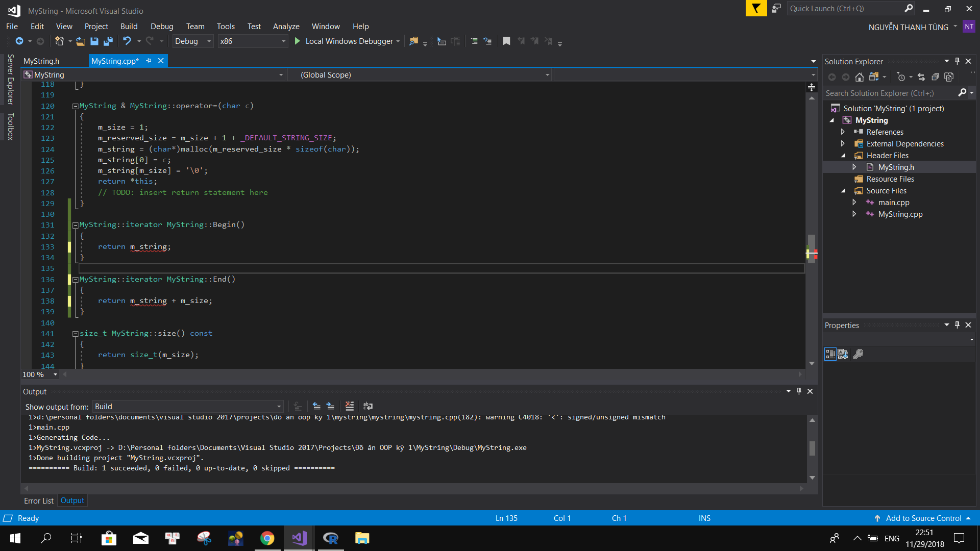Toggle bookmark icon in toolbar
The image size is (980, 551).
506,41
